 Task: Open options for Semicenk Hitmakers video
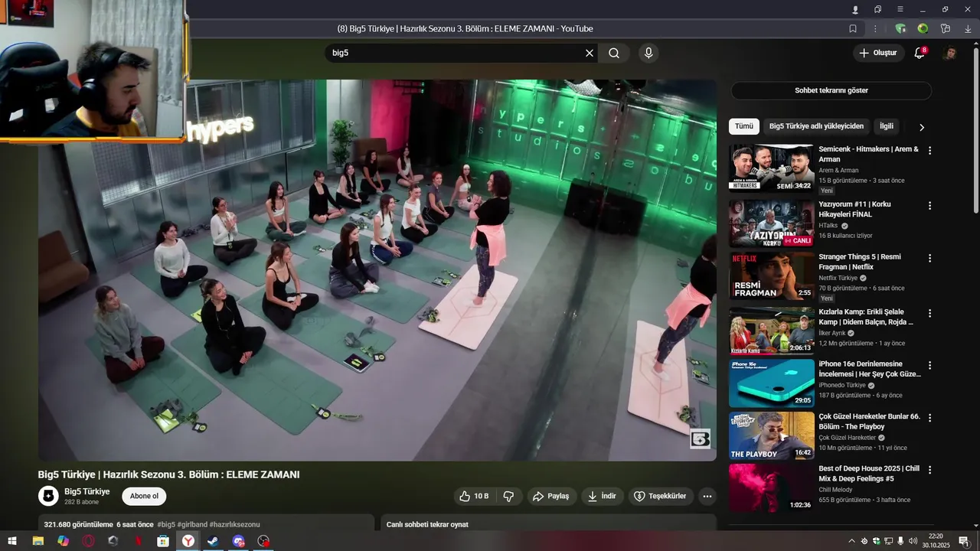coord(930,151)
